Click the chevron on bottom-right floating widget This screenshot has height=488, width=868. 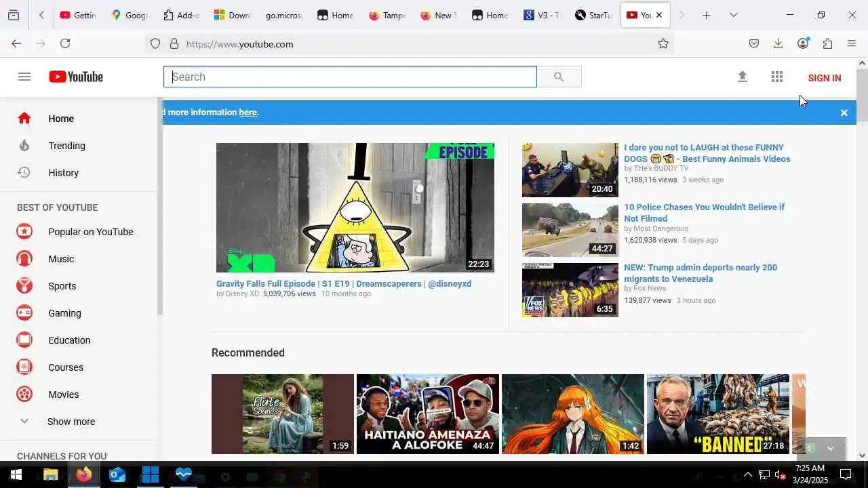pyautogui.click(x=830, y=449)
